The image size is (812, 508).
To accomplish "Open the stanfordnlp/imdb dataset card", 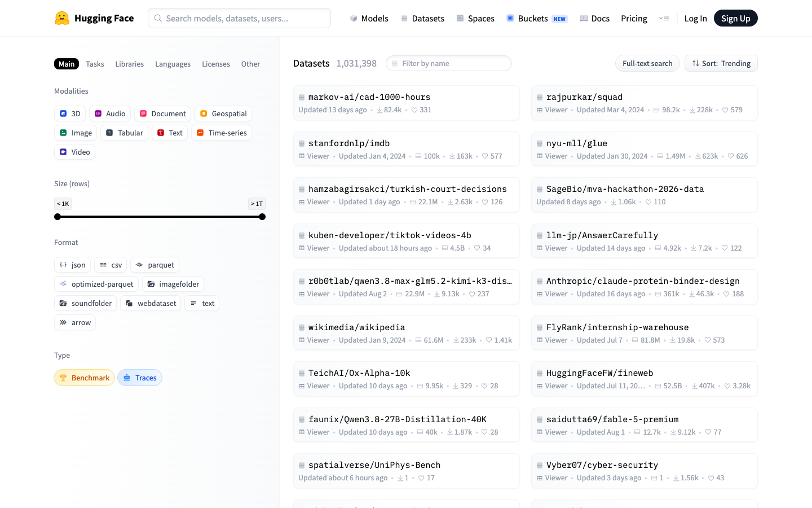I will click(x=407, y=149).
